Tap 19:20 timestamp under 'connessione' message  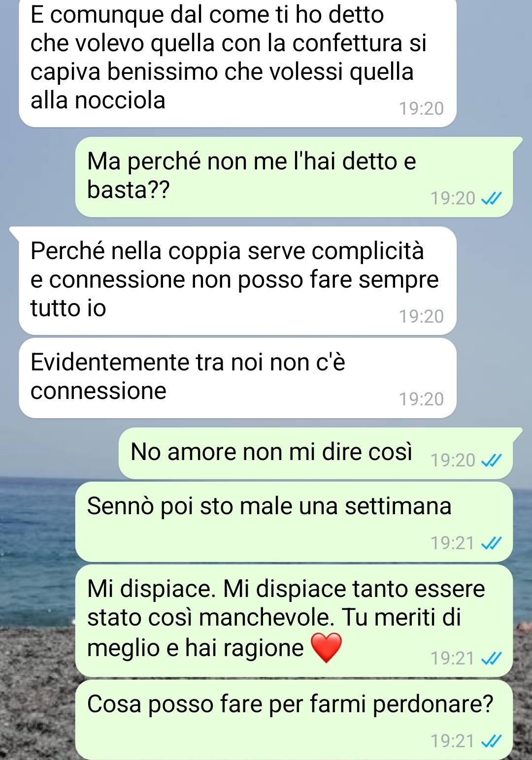tap(422, 399)
